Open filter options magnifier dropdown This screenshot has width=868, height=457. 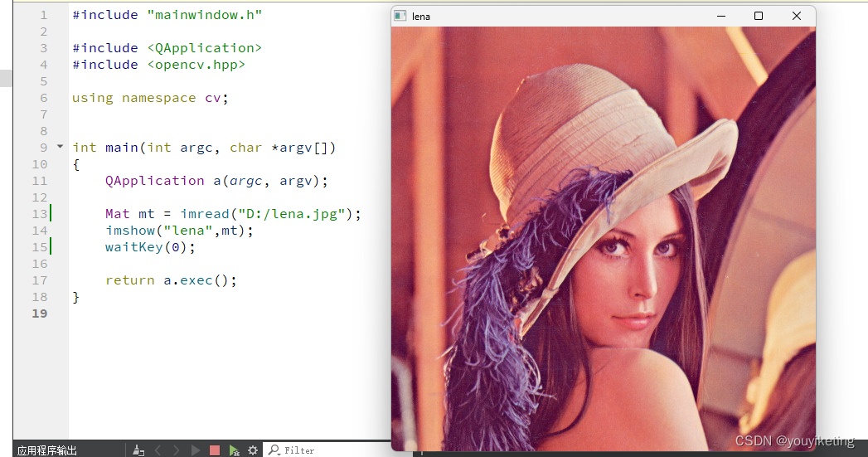(274, 450)
